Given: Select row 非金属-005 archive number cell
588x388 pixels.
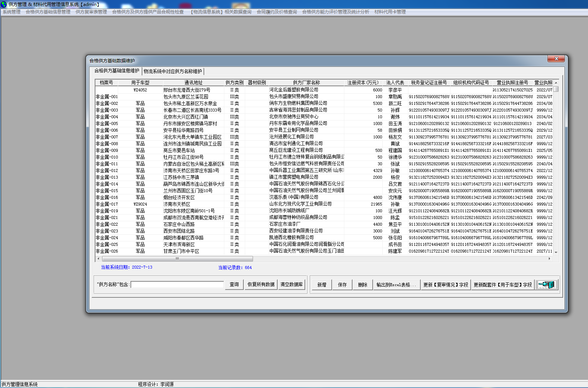Looking at the screenshot, I should (x=107, y=123).
